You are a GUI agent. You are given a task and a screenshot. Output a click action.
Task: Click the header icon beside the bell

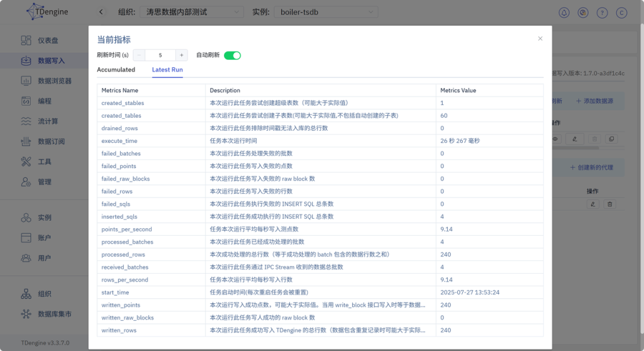[x=583, y=13]
